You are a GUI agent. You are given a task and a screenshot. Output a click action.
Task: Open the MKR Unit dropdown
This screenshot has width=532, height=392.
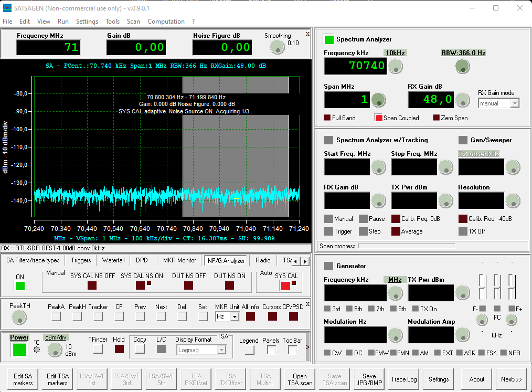coord(235,316)
